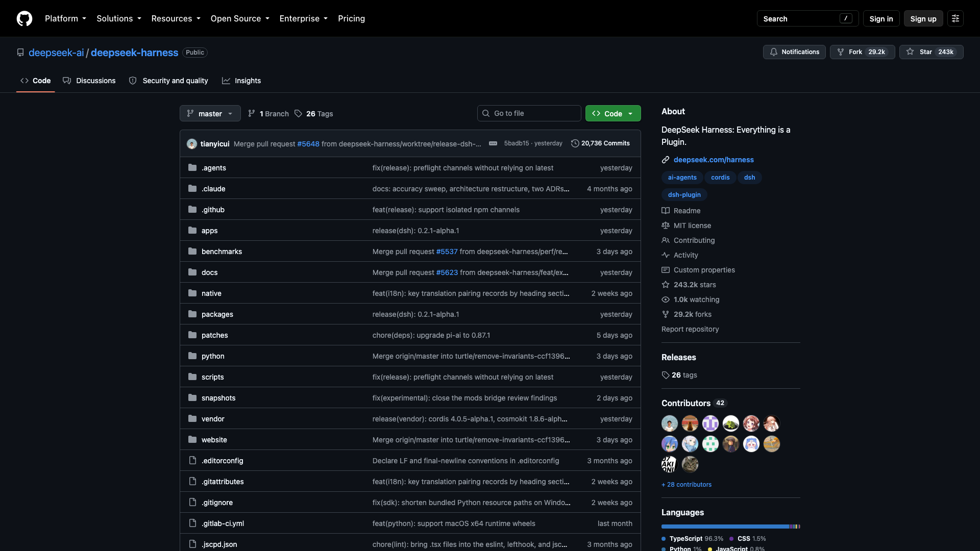Click Sign up
The height and width of the screenshot is (551, 980).
click(923, 18)
